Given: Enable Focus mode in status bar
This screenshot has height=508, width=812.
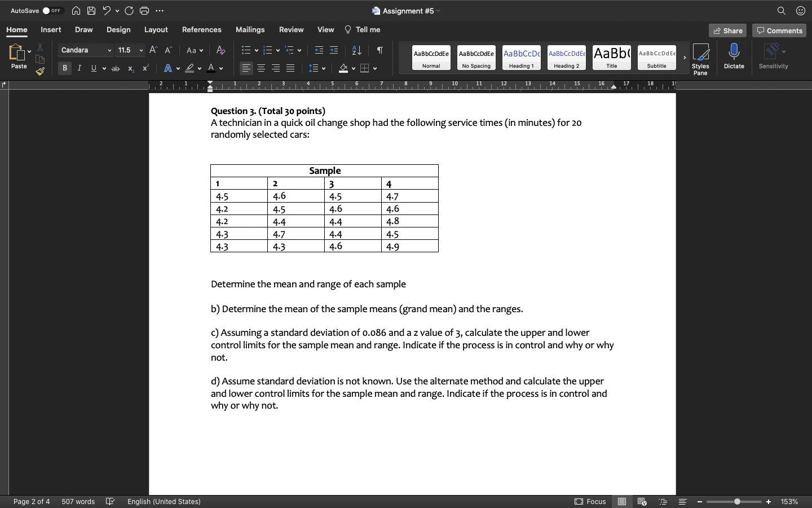Looking at the screenshot, I should (x=590, y=501).
